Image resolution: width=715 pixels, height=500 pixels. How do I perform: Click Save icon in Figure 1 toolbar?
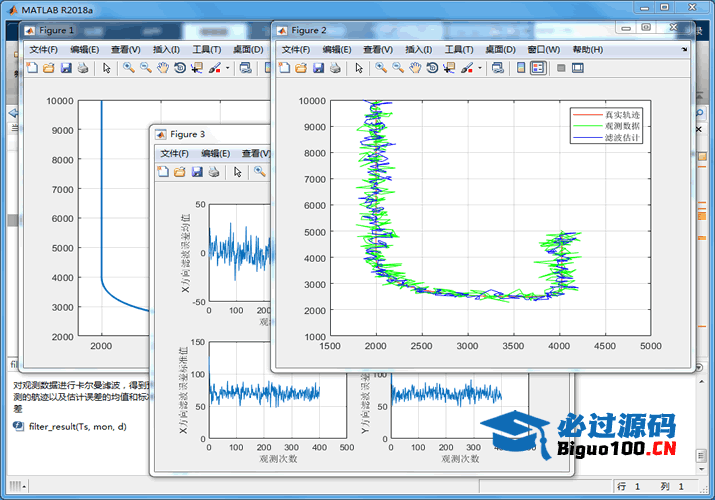tap(66, 68)
